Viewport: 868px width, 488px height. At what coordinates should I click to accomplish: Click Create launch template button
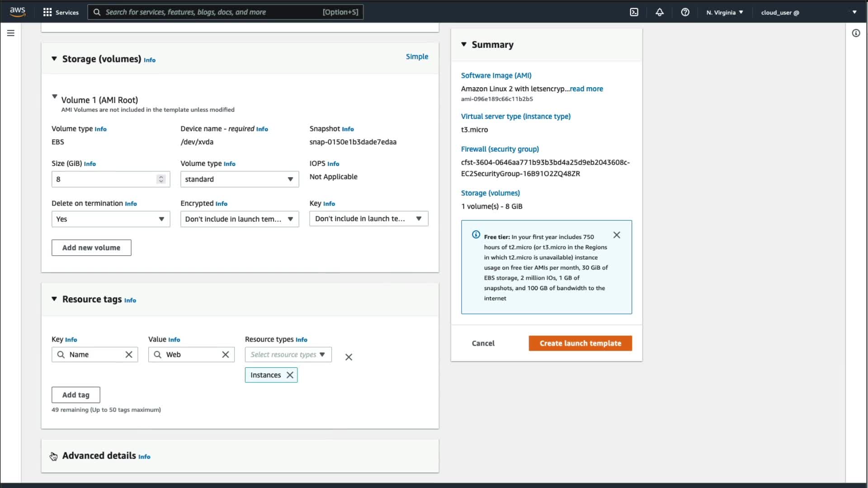pos(580,343)
